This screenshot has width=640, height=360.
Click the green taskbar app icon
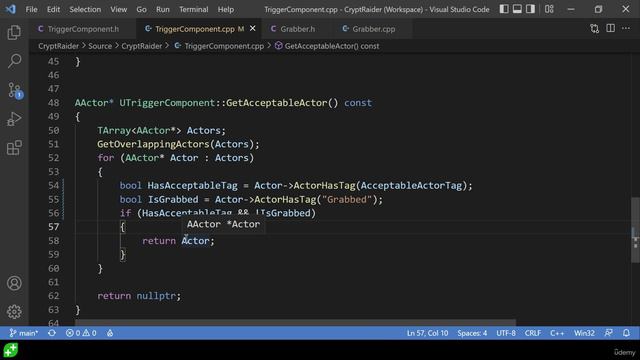pyautogui.click(x=11, y=350)
